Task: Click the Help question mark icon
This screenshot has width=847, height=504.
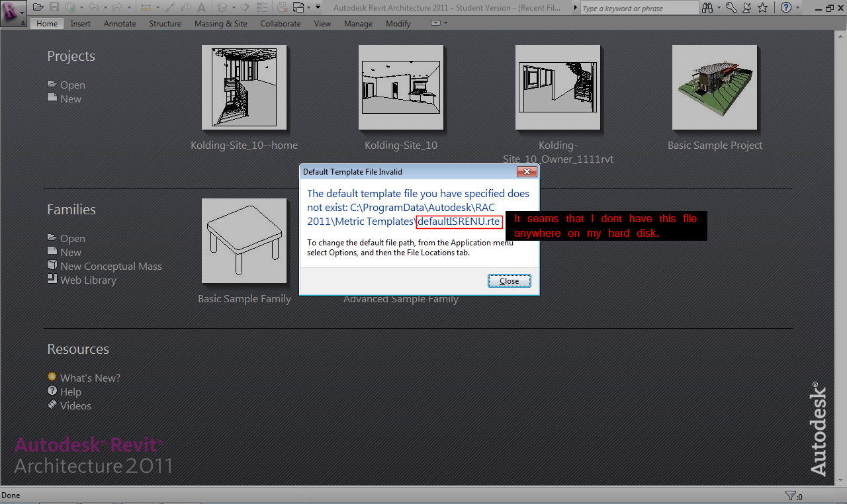Action: coord(786,7)
